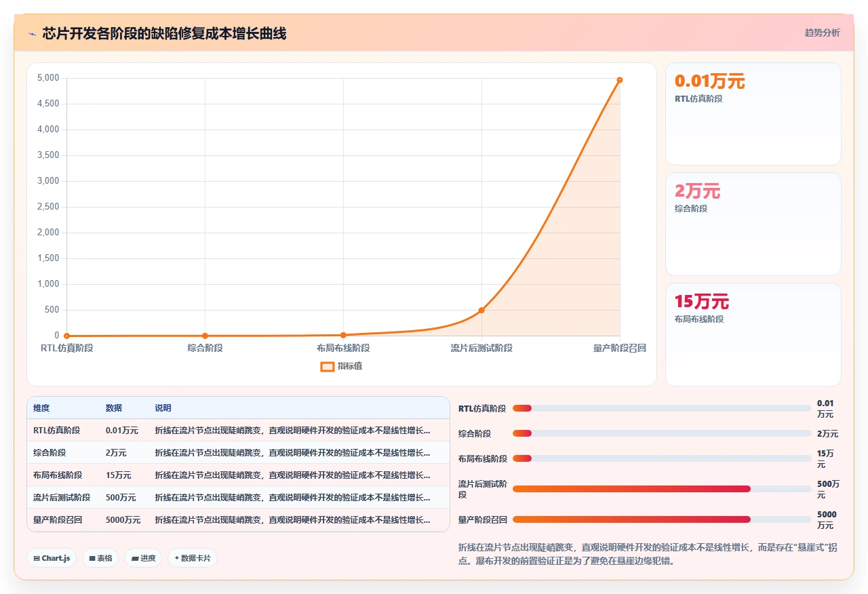Select the 0.01万元 RTL仿真阶段 card
This screenshot has height=594, width=868.
[x=753, y=114]
